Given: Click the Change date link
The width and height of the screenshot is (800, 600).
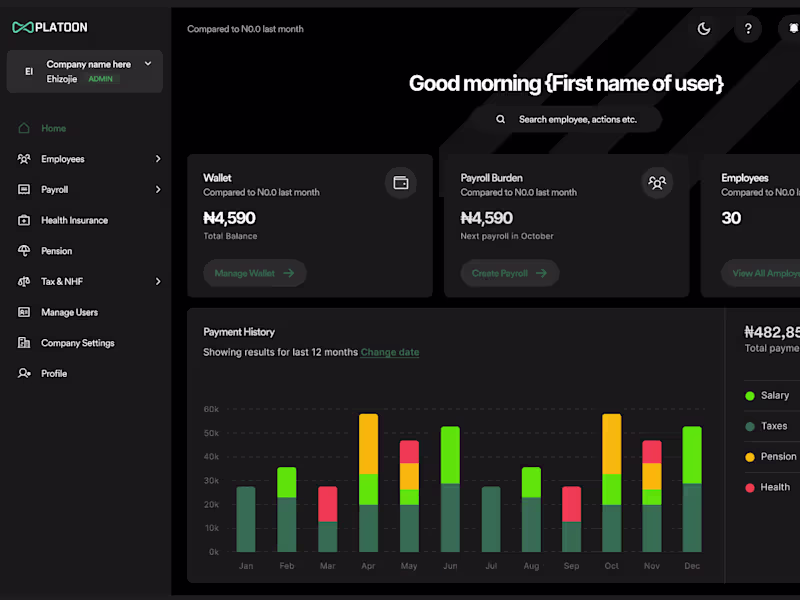Looking at the screenshot, I should tap(390, 352).
